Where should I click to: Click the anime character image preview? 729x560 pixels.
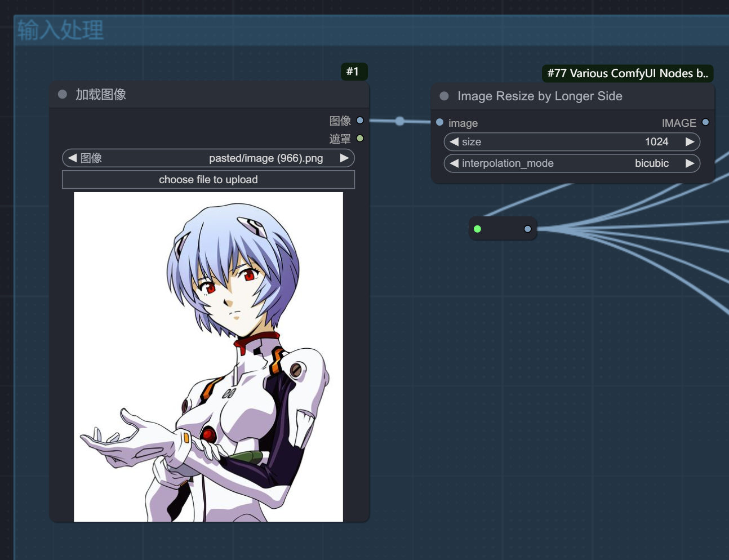pos(208,357)
